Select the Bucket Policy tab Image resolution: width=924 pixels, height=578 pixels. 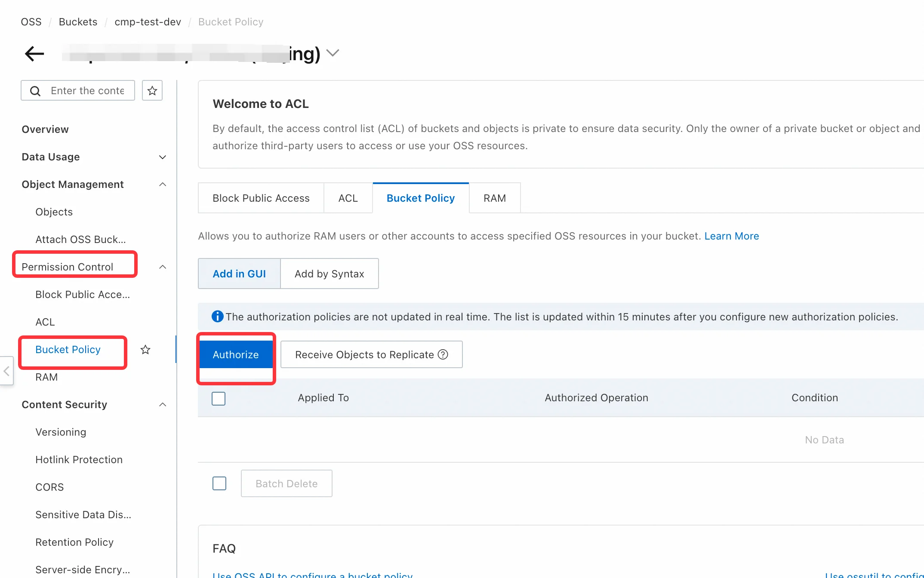(x=421, y=198)
